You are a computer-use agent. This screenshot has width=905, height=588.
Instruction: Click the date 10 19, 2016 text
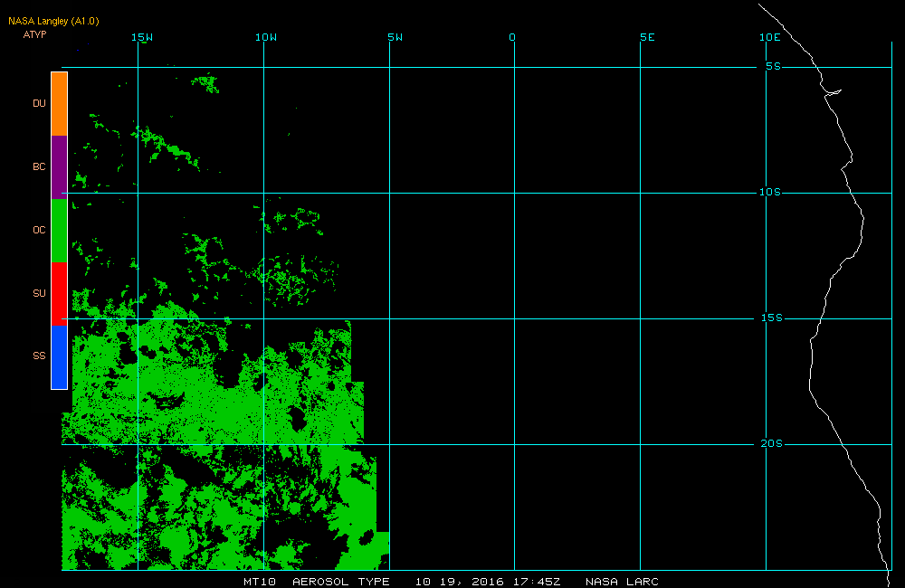tap(460, 582)
